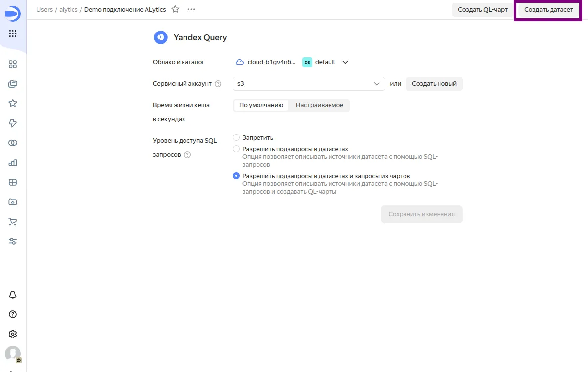Viewport: 588px width, 372px height.
Task: Click Создать QL-чарт button
Action: point(482,10)
